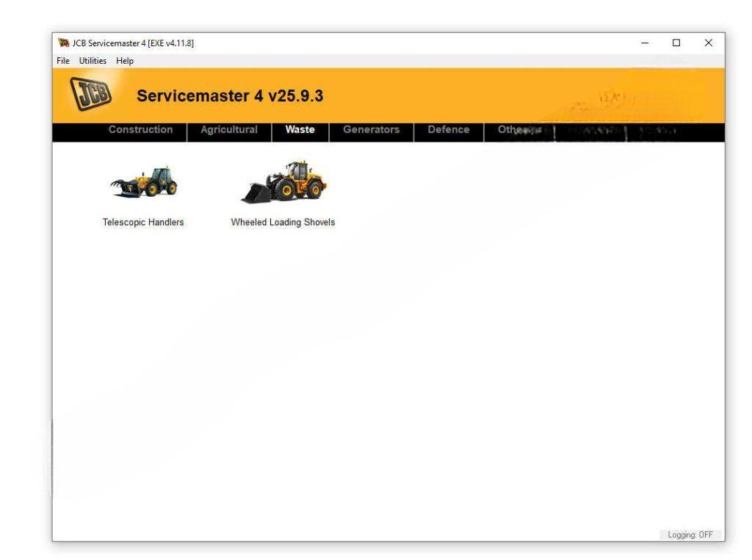
Task: Click the Servicemaster title bar app icon
Action: (x=62, y=43)
